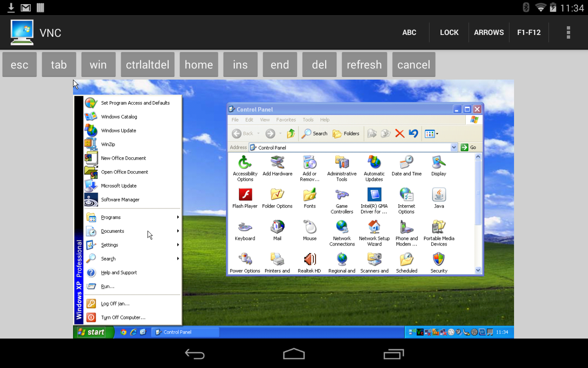Click the Control Panel vertical scrollbar down arrow
This screenshot has height=368, width=588.
[478, 270]
